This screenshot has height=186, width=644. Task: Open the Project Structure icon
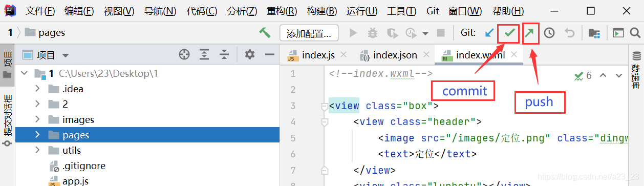(594, 33)
